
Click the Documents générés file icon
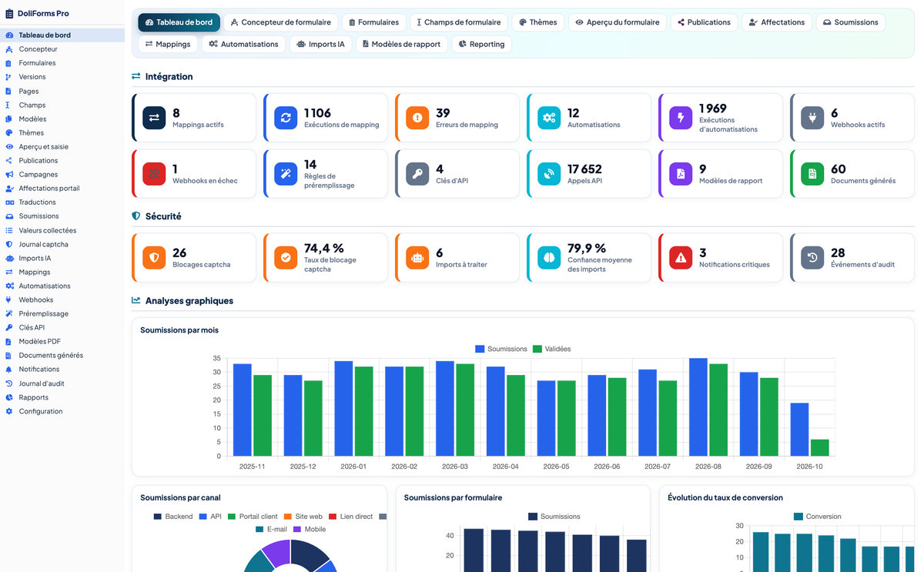coord(812,174)
